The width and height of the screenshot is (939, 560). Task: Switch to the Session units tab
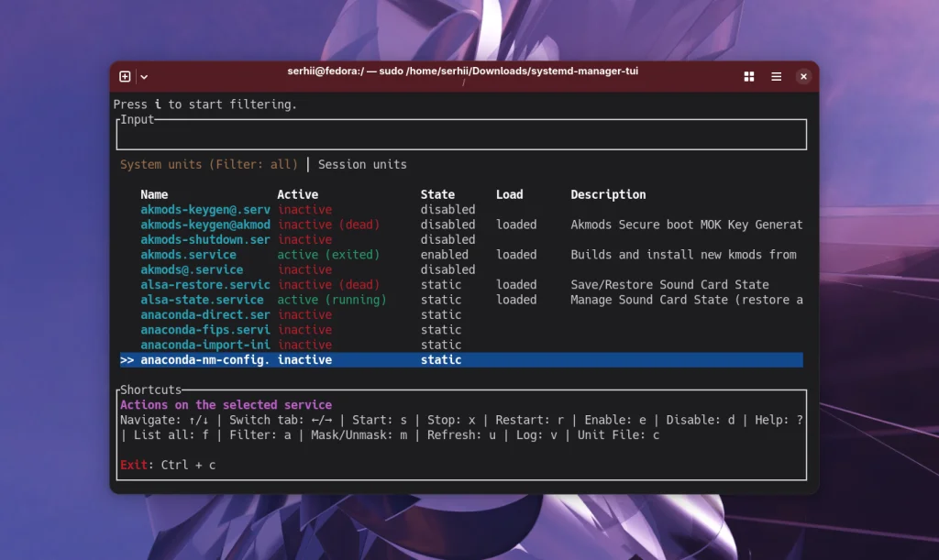tap(362, 165)
